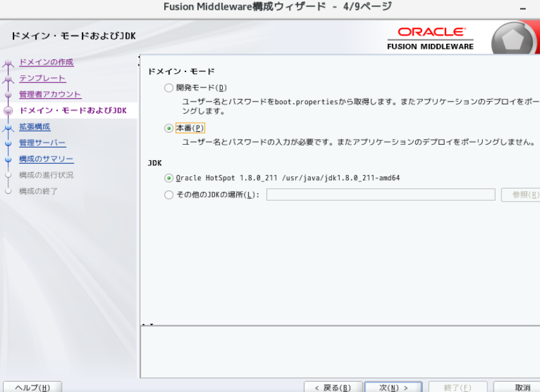
Task: Click step marker icon beside ドメインの作成
Action: coord(8,63)
